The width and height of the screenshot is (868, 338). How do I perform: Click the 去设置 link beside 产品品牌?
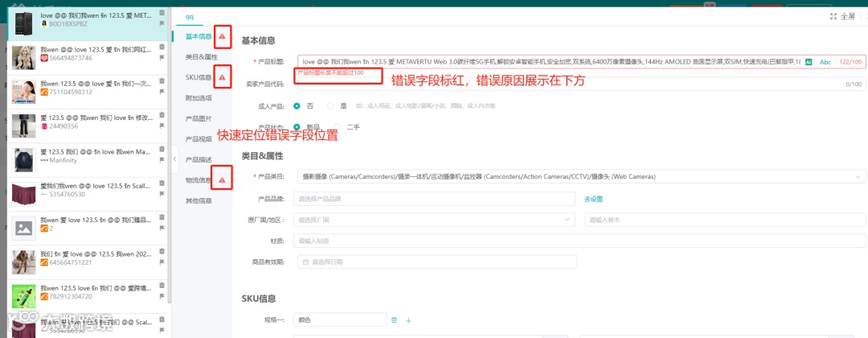[x=593, y=199]
